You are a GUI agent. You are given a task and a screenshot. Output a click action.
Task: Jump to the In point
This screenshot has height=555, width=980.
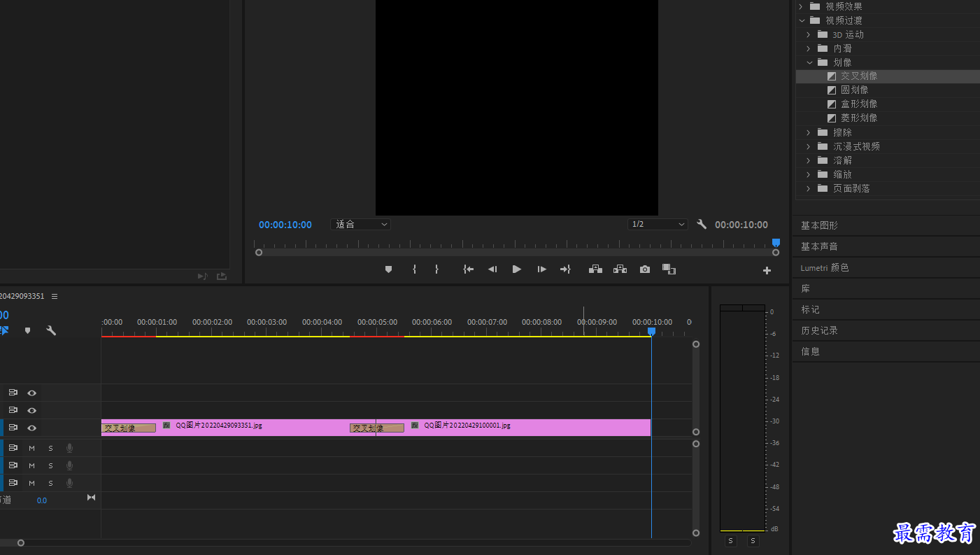(x=469, y=269)
